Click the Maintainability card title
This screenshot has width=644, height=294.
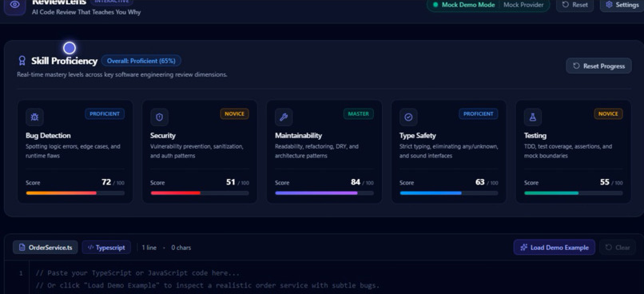point(299,136)
